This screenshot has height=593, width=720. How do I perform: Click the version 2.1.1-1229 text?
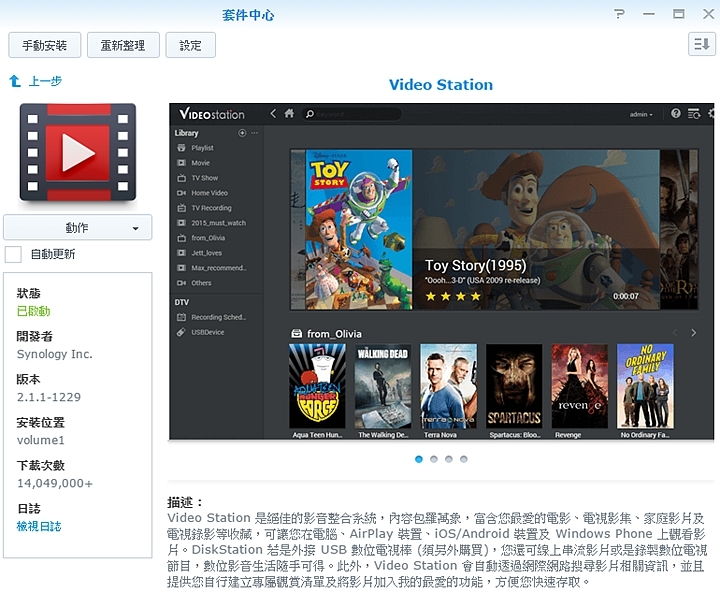tap(49, 397)
